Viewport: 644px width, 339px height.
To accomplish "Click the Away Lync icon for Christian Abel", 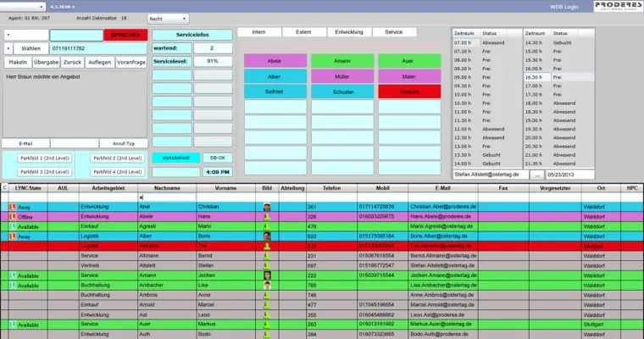I will point(13,207).
